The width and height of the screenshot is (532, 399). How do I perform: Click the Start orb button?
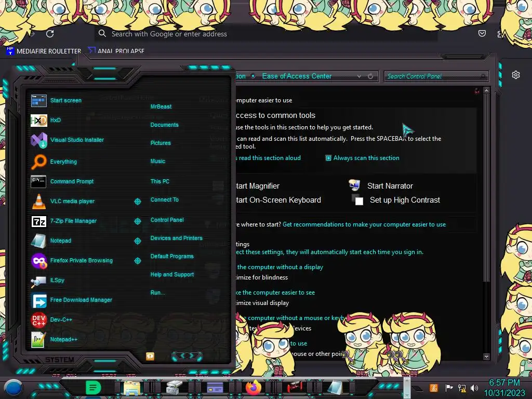14,388
